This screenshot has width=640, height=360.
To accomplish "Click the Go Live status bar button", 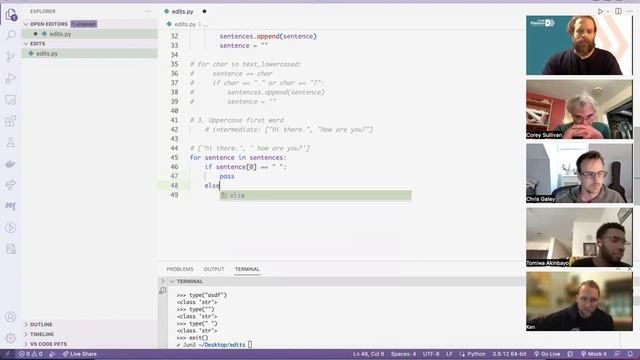I will pyautogui.click(x=547, y=354).
